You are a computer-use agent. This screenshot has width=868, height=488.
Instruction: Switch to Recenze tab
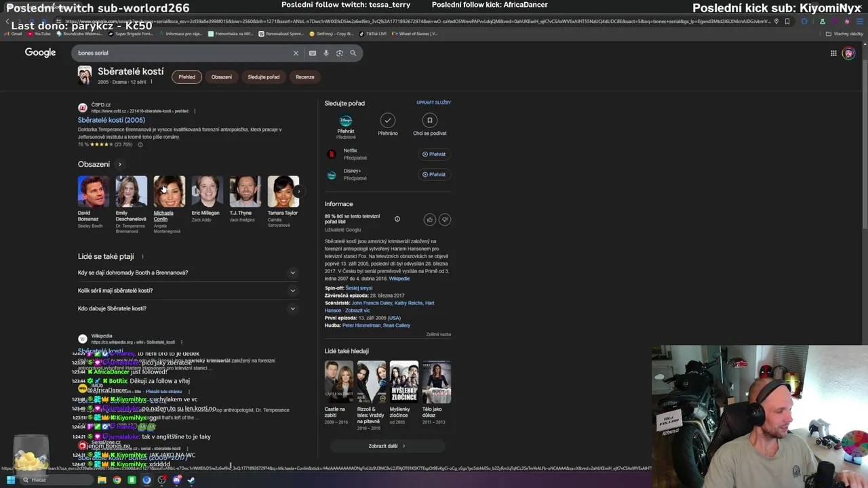pyautogui.click(x=305, y=77)
